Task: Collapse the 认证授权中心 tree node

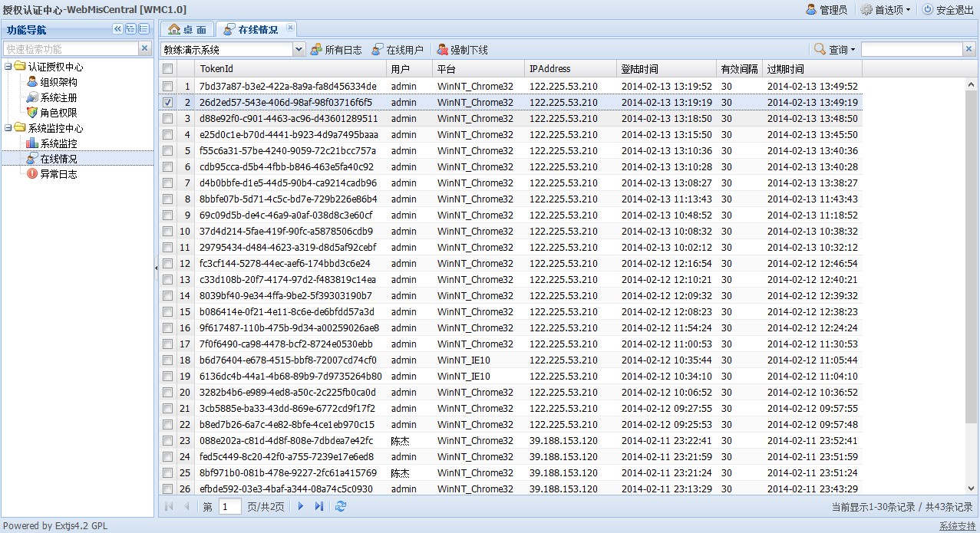Action: tap(8, 67)
